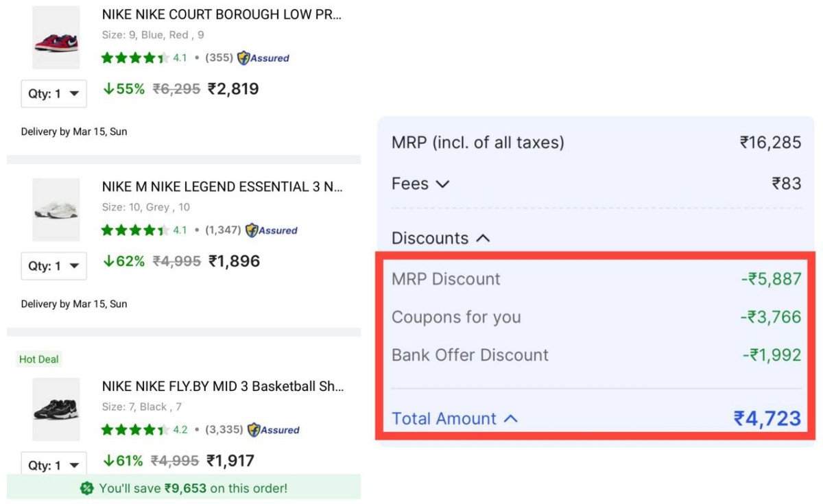This screenshot has width=823, height=504.
Task: Click the Assured badge on Legend Essential shoe
Action: (272, 230)
